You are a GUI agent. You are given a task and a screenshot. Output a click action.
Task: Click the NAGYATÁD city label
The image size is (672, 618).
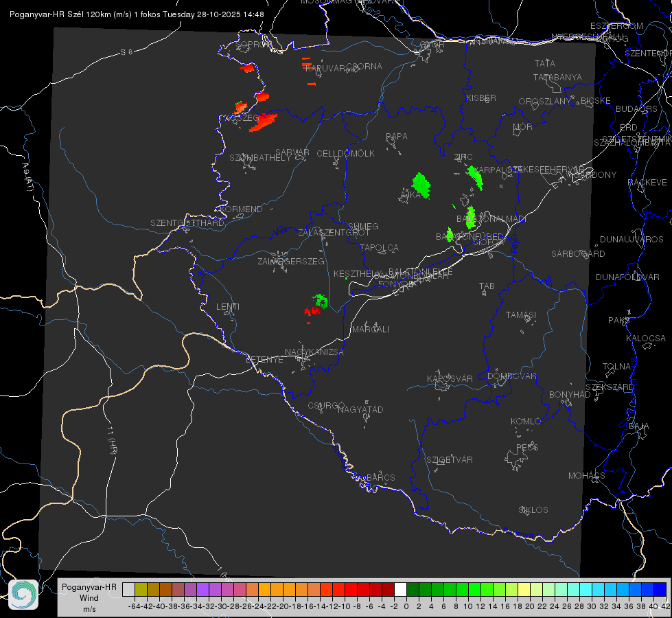click(x=360, y=409)
